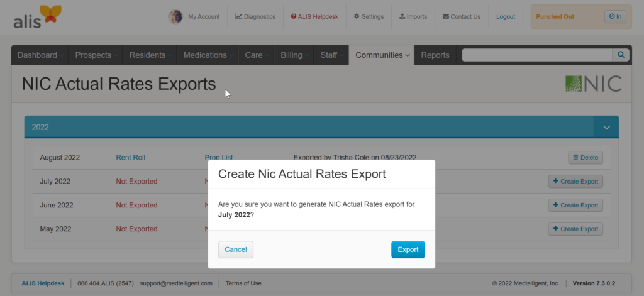Confirm with the Export button
Viewport: 644px width, 296px height.
coord(408,249)
